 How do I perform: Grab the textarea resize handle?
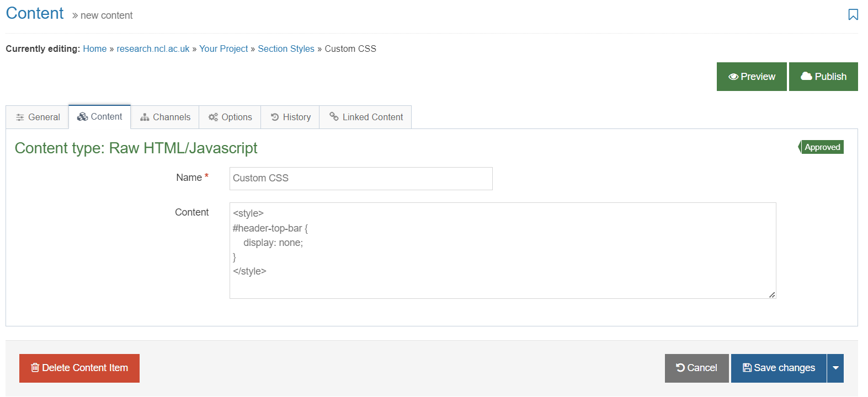tap(771, 295)
